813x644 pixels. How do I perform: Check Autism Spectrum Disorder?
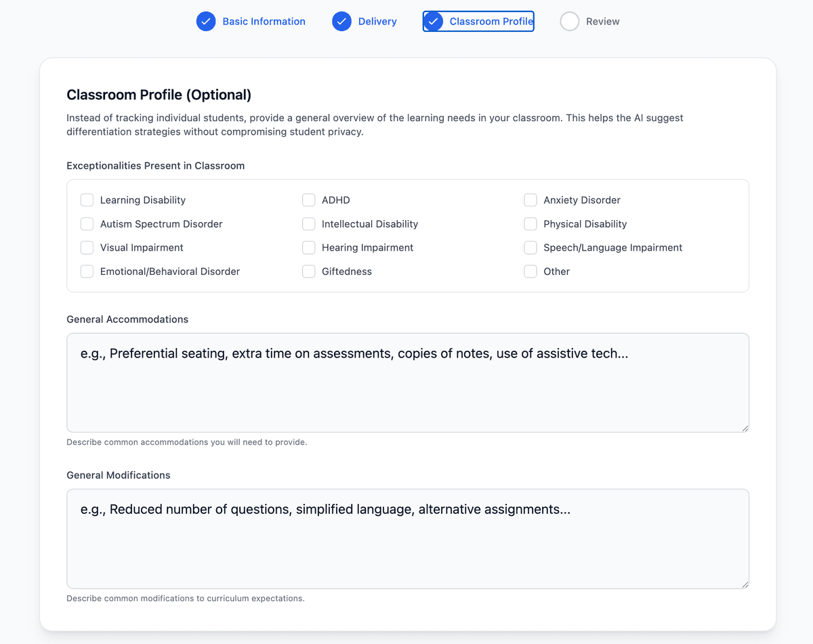[87, 223]
